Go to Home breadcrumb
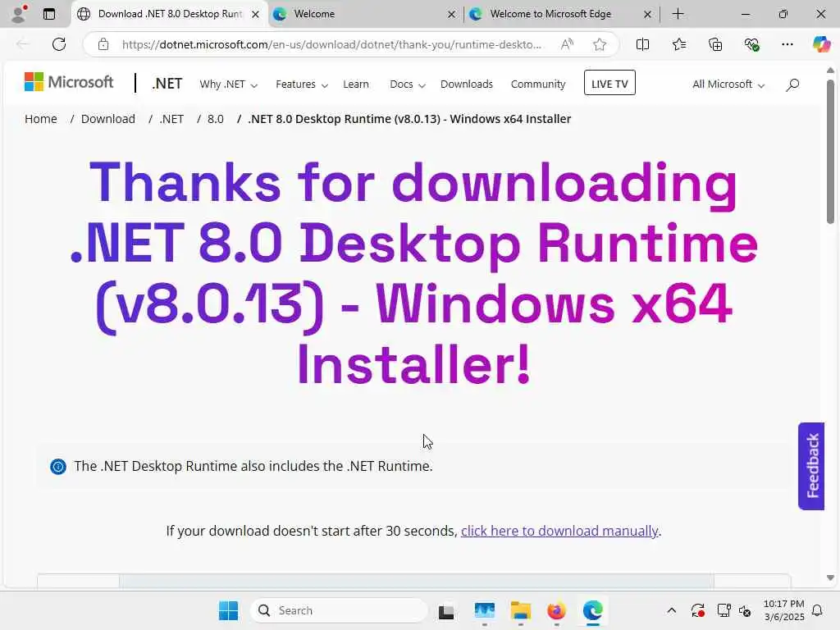Screen dimensions: 840x630 click(41, 119)
